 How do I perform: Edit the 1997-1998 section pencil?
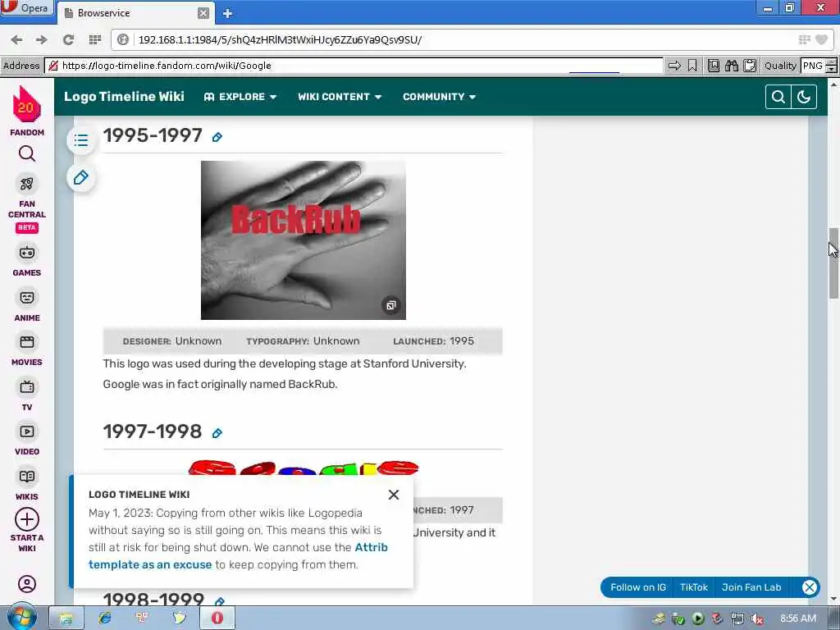(x=217, y=433)
